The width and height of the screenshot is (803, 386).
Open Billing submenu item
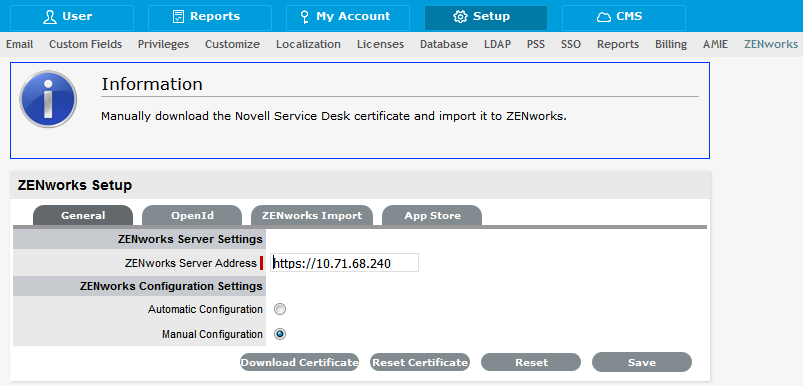671,45
